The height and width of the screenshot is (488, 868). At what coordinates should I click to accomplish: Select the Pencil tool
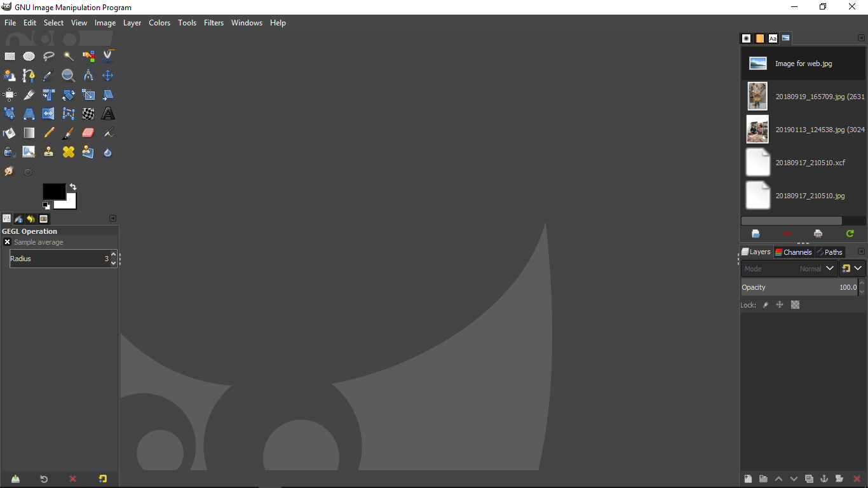[49, 133]
